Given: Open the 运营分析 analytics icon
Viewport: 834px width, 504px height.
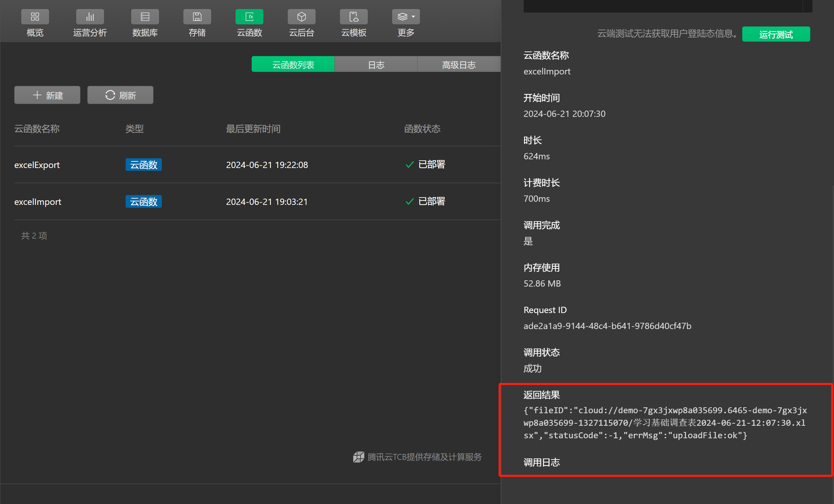Looking at the screenshot, I should point(90,17).
